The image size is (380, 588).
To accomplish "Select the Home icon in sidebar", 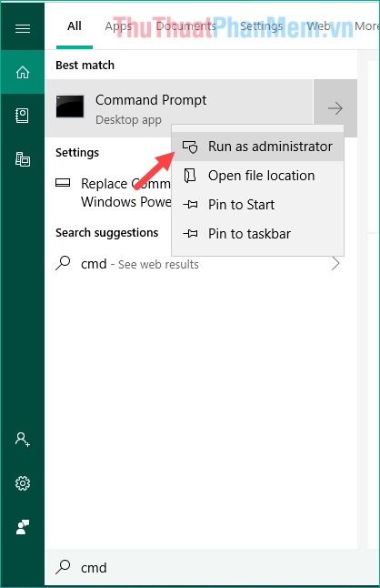I will click(23, 72).
